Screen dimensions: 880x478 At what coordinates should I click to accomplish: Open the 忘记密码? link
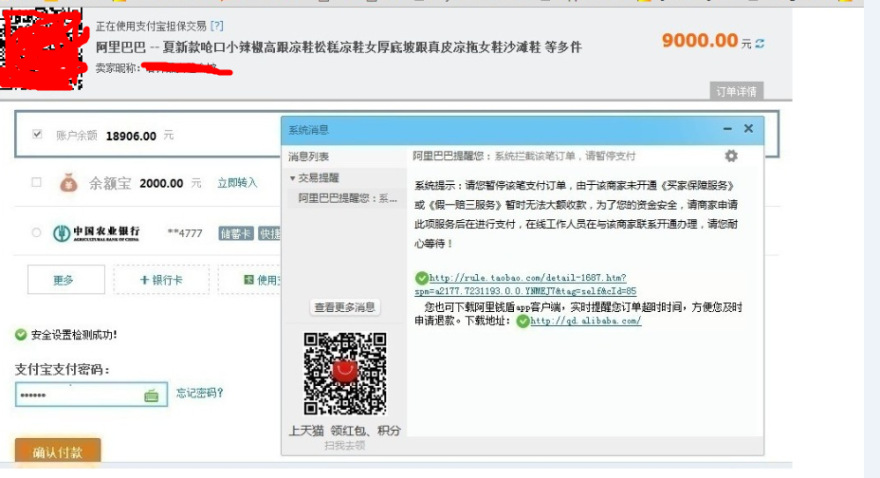[200, 393]
